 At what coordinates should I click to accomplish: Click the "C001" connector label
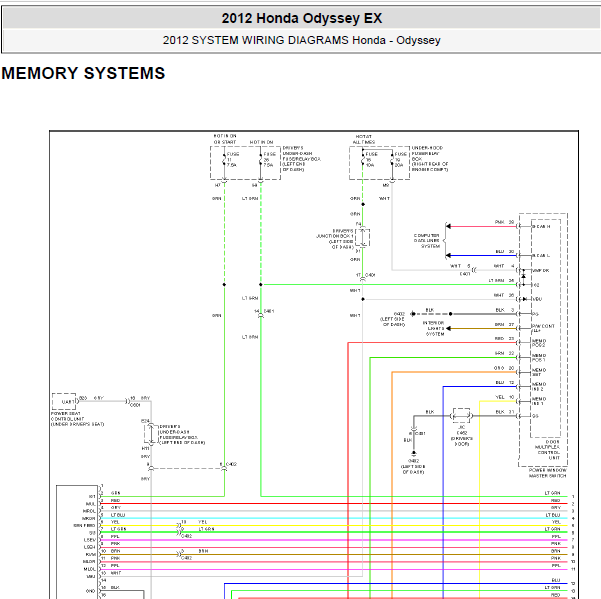pos(135,405)
